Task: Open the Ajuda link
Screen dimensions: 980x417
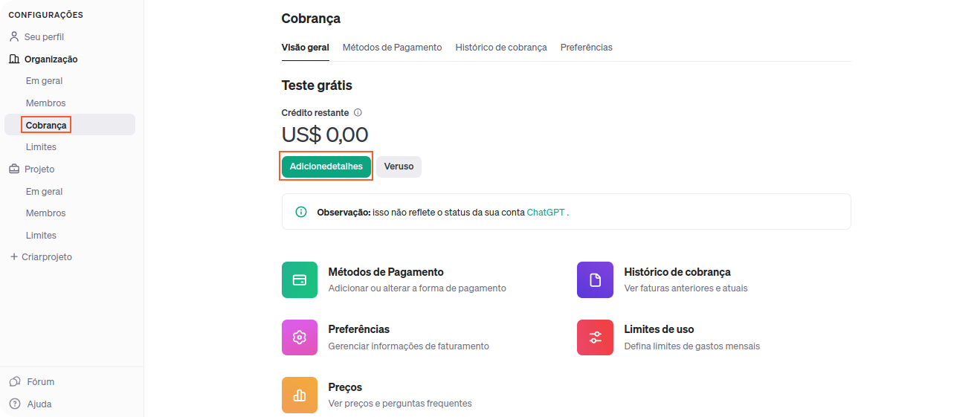Action: (x=39, y=404)
